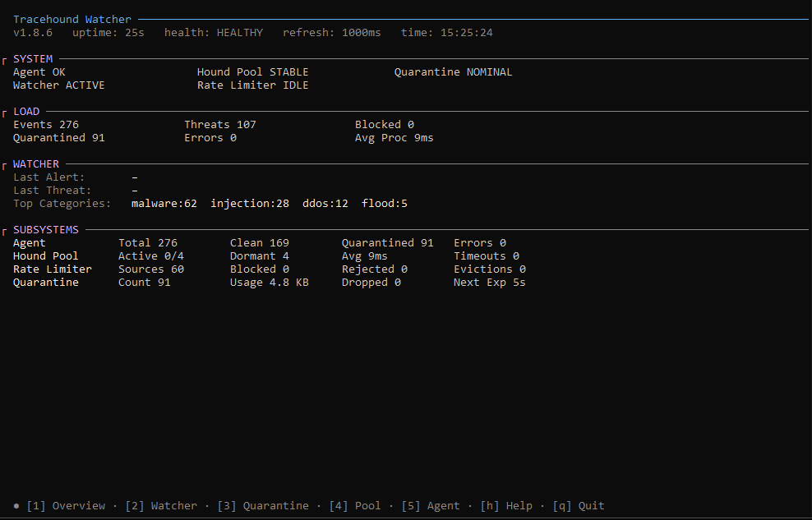Click the Usage 4.8 KB value

pos(270,282)
